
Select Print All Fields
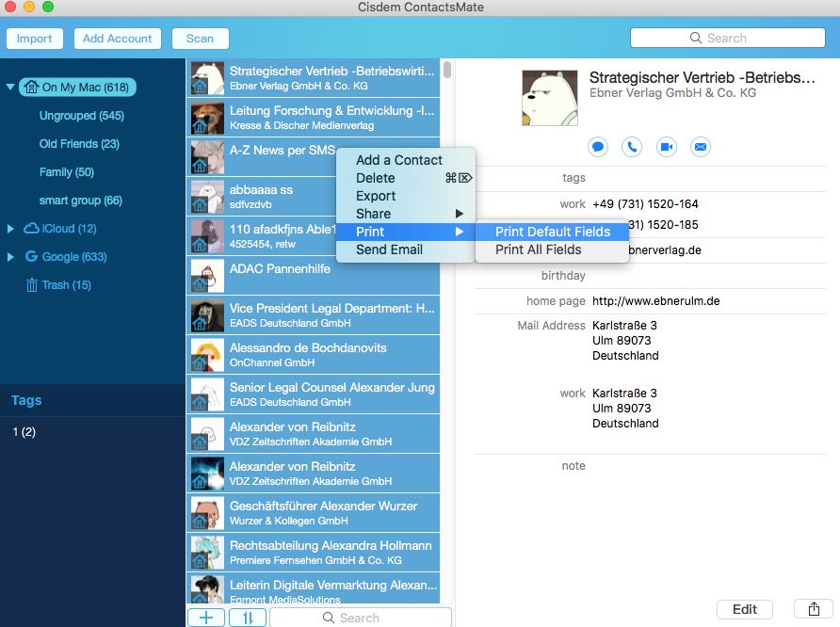point(553,249)
